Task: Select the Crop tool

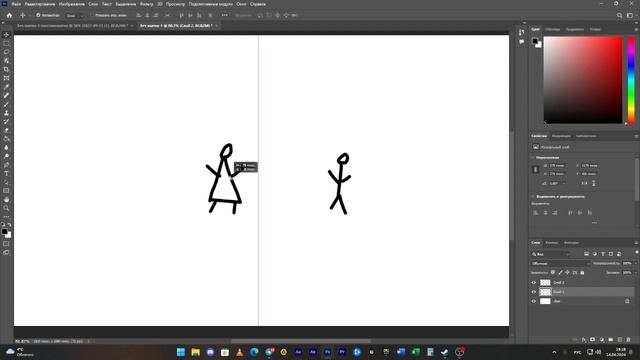Action: pos(6,69)
